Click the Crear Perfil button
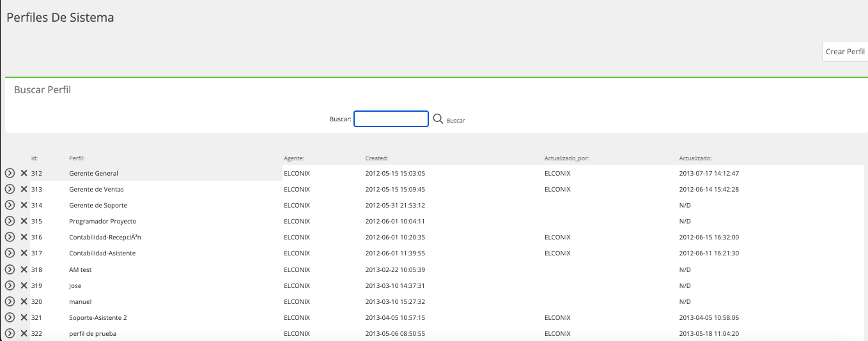868x341 pixels. [x=845, y=52]
